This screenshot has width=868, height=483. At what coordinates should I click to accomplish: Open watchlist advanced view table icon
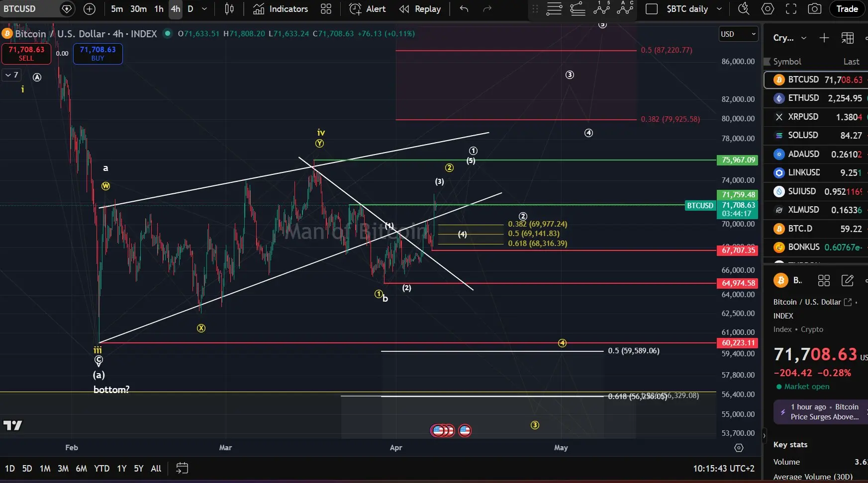coord(848,38)
